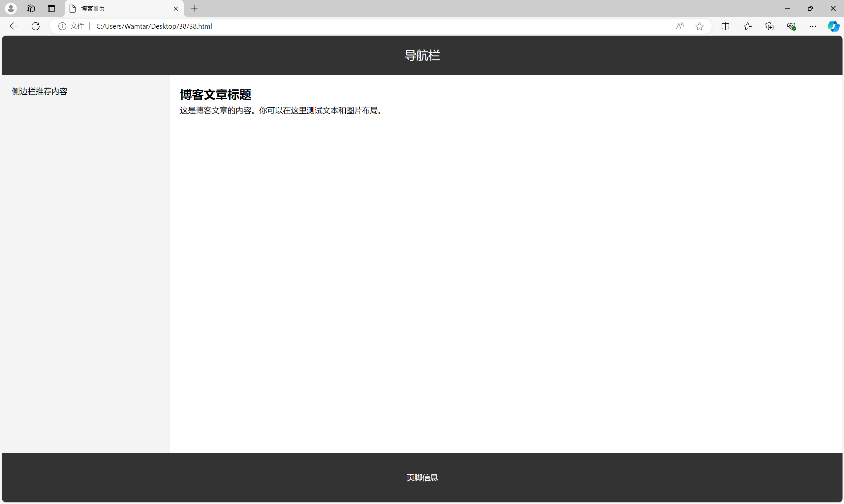Click the 文件 label in address bar
Viewport: 844px width, 504px height.
(77, 26)
